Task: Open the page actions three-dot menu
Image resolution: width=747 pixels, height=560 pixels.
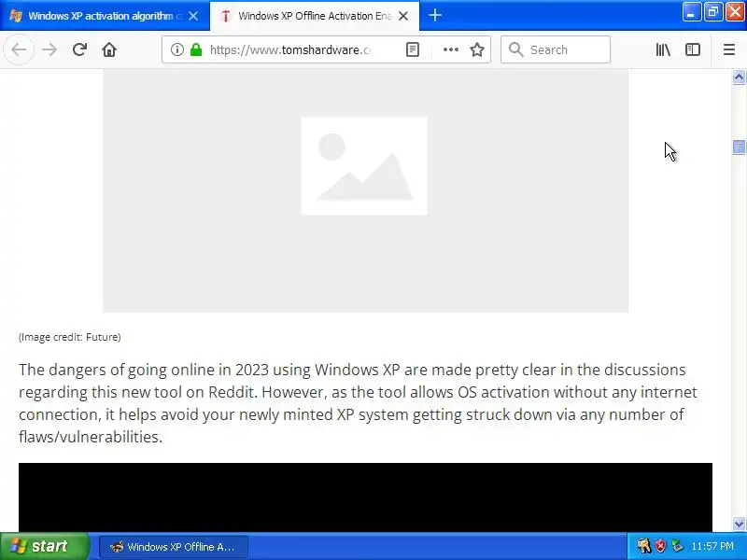Action: (451, 49)
